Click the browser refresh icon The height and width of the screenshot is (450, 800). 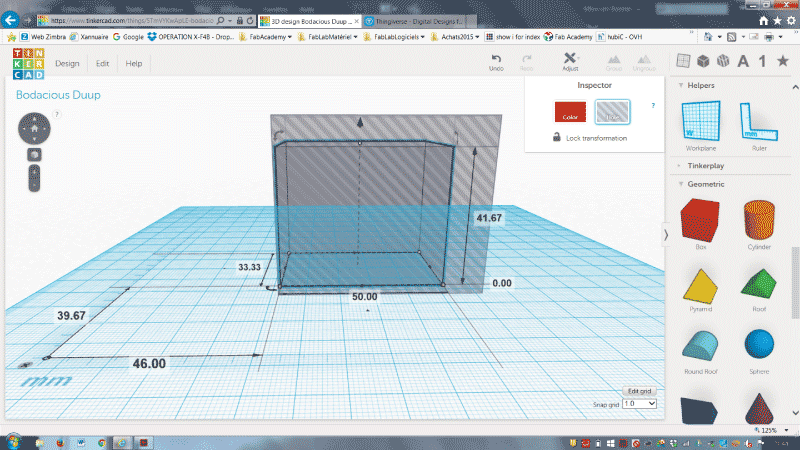[250, 21]
